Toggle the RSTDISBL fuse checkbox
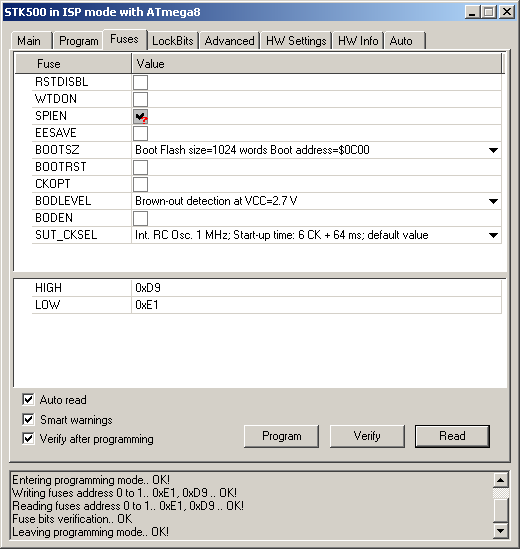This screenshot has width=520, height=549. point(140,82)
